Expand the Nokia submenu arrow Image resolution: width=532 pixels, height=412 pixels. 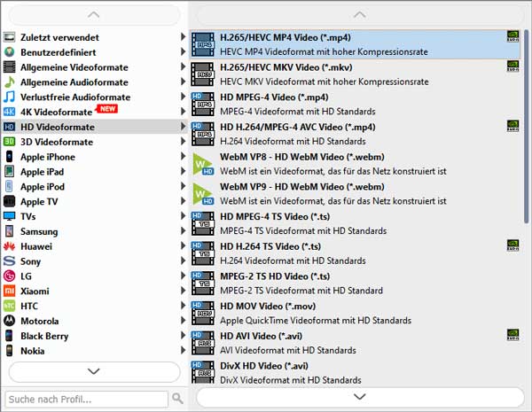[x=183, y=350]
